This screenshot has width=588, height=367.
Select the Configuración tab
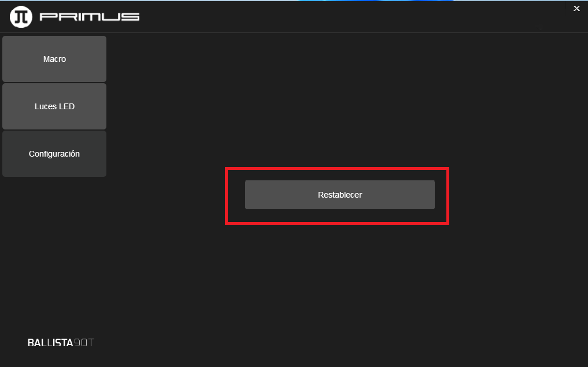pos(54,154)
